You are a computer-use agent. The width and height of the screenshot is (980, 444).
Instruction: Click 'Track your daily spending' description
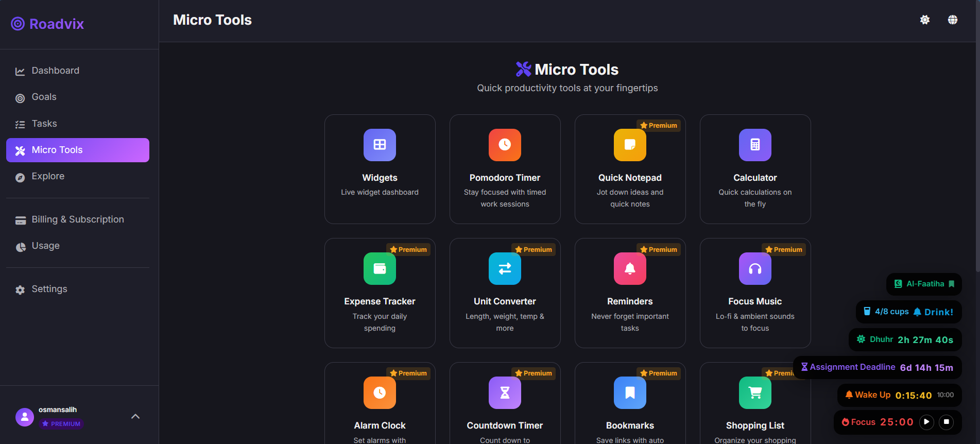(x=380, y=322)
